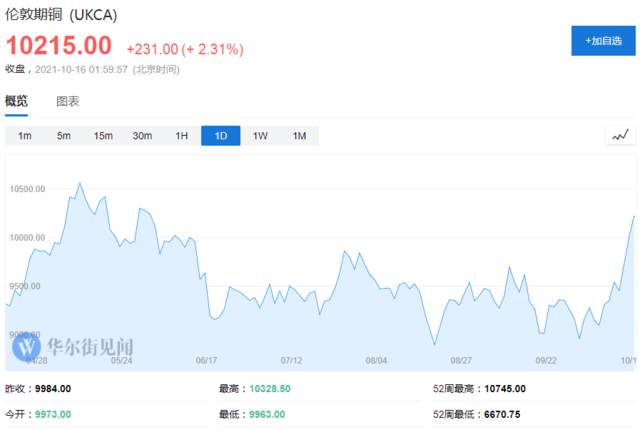Screen dimensions: 640x430
Task: Select the 5m interval
Action: point(64,136)
